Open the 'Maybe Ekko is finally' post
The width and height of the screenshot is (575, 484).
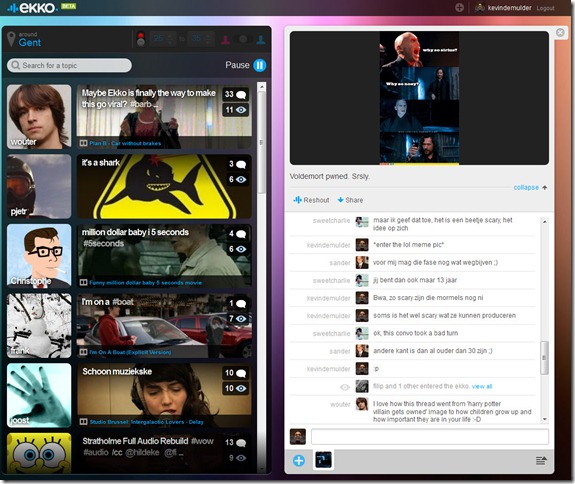pyautogui.click(x=164, y=117)
